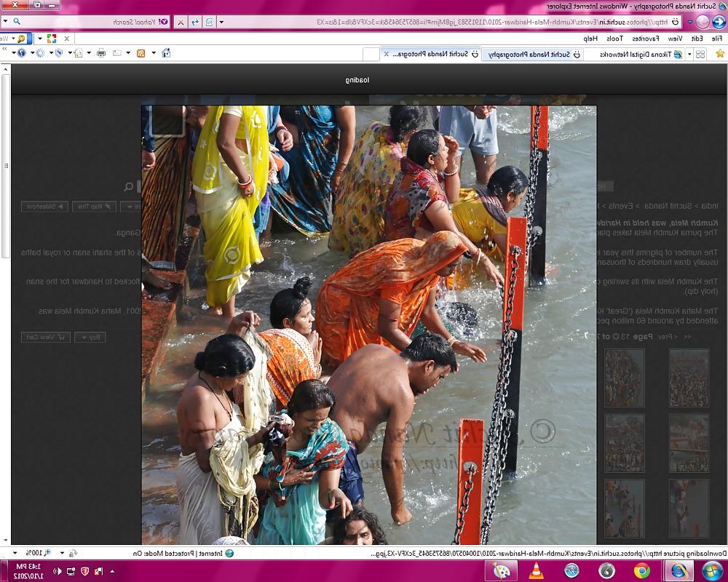This screenshot has height=582, width=728.
Task: Expand the address bar history dropdown
Action: pyautogui.click(x=221, y=22)
